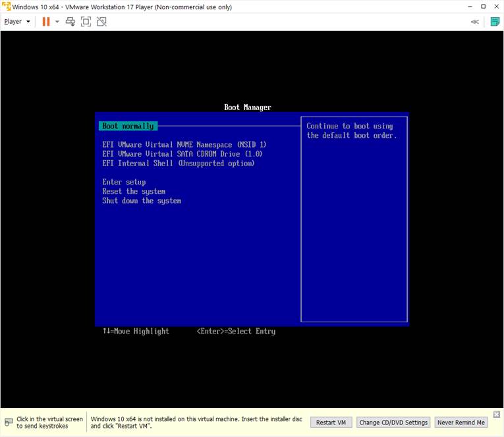Open the Player menu
Screen dimensions: 504x437
16,22
